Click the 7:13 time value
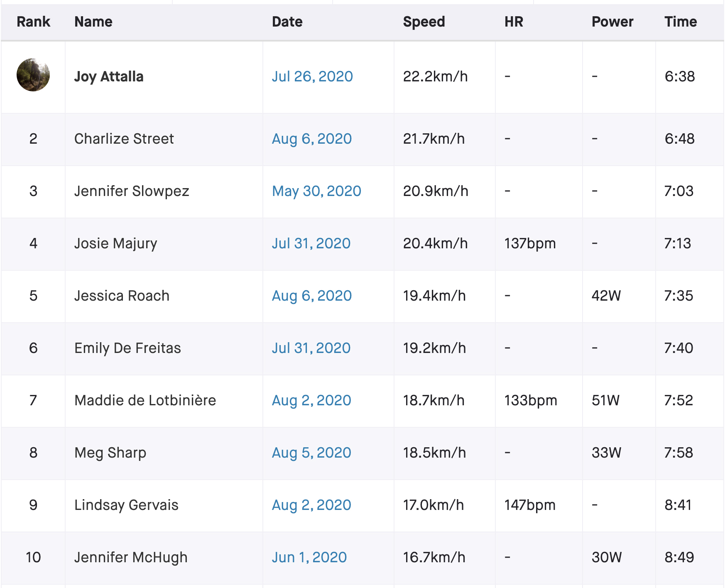725x588 pixels. pos(678,243)
